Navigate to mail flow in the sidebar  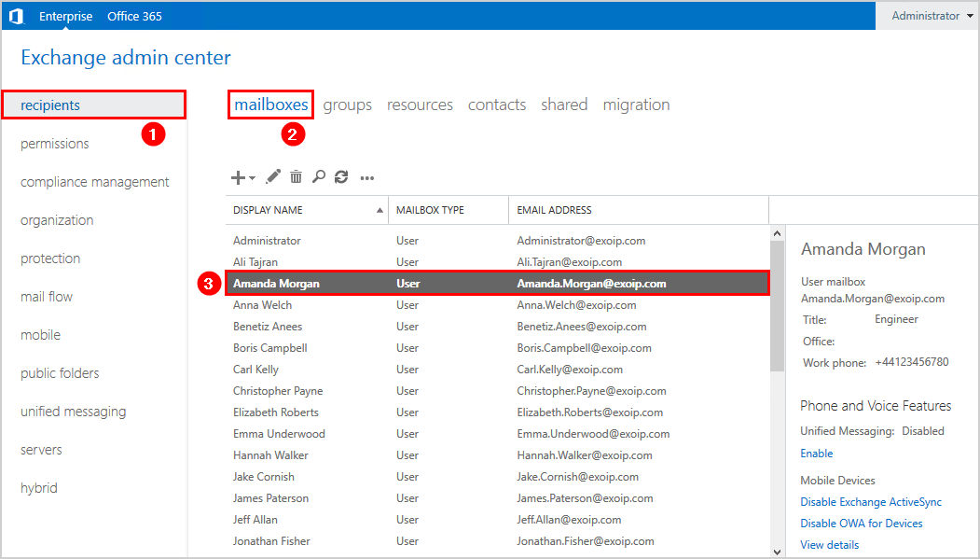click(x=47, y=296)
